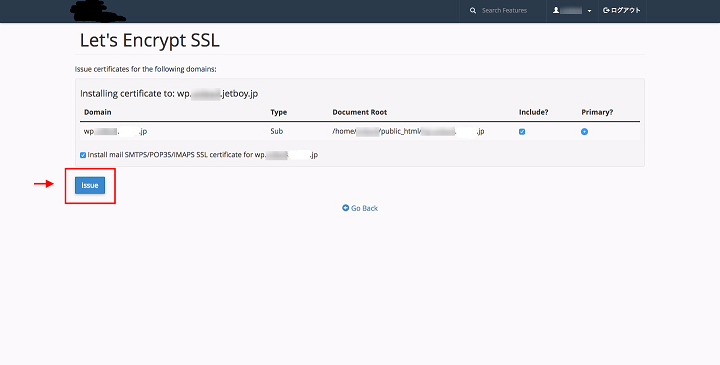Screen dimensions: 720x365
Task: Click the Let's Encrypt SSL page heading
Action: [150, 40]
